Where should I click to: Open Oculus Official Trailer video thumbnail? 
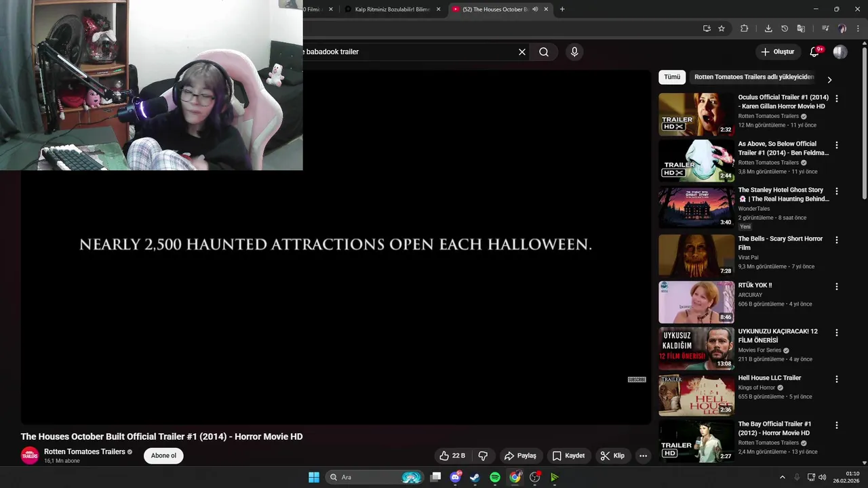tap(696, 114)
